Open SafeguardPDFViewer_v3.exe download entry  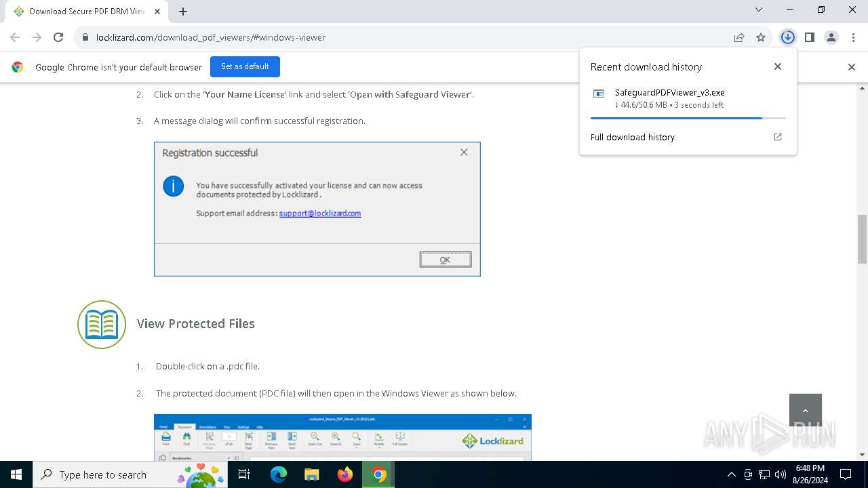(x=688, y=98)
